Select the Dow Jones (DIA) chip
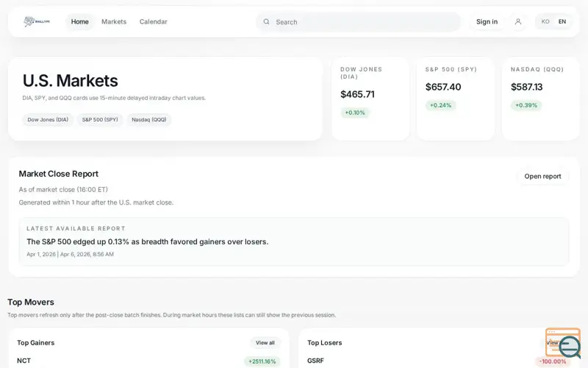 pos(48,119)
